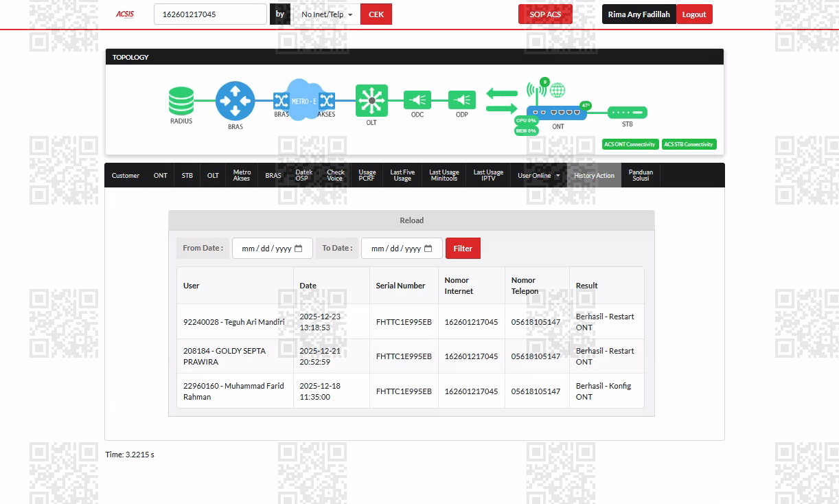Image resolution: width=839 pixels, height=504 pixels.
Task: Open the Datek OSP tab
Action: pos(303,176)
